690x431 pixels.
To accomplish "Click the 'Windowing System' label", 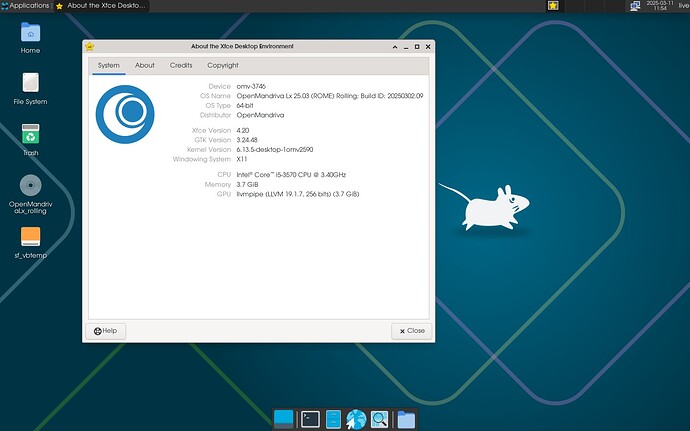I will 202,159.
